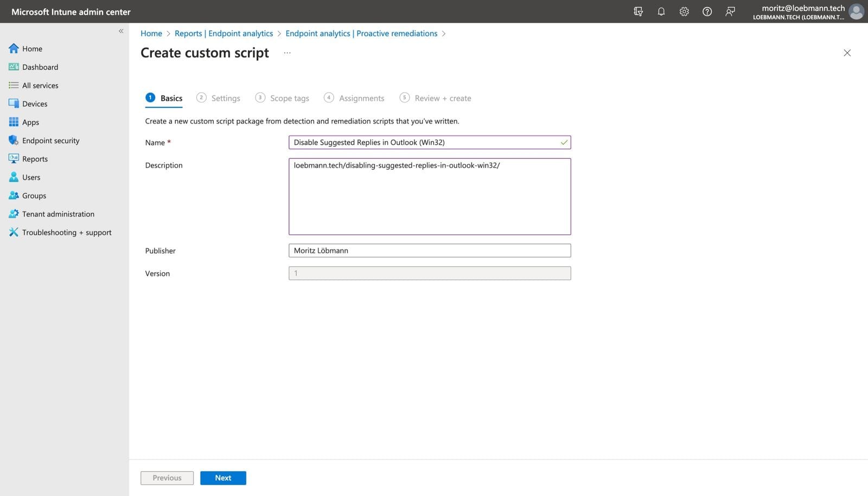Open the notifications bell
This screenshot has width=868, height=496.
(x=661, y=11)
